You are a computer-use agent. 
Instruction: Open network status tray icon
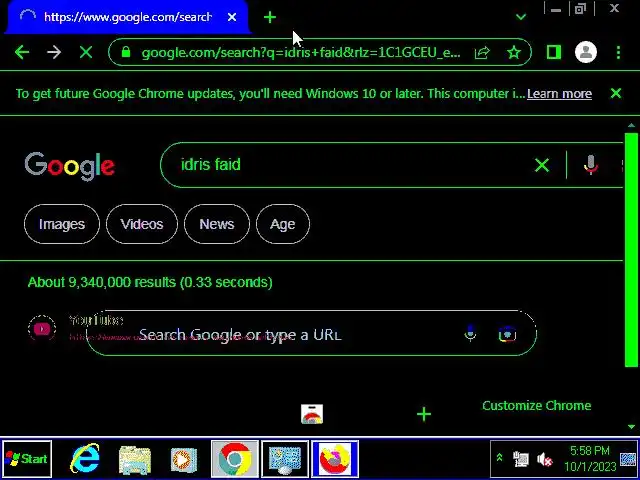(x=521, y=459)
